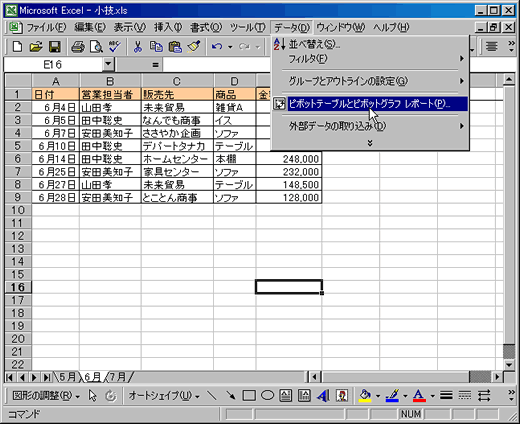Select the Oval drawing tool
The width and height of the screenshot is (520, 424).
pos(267,396)
